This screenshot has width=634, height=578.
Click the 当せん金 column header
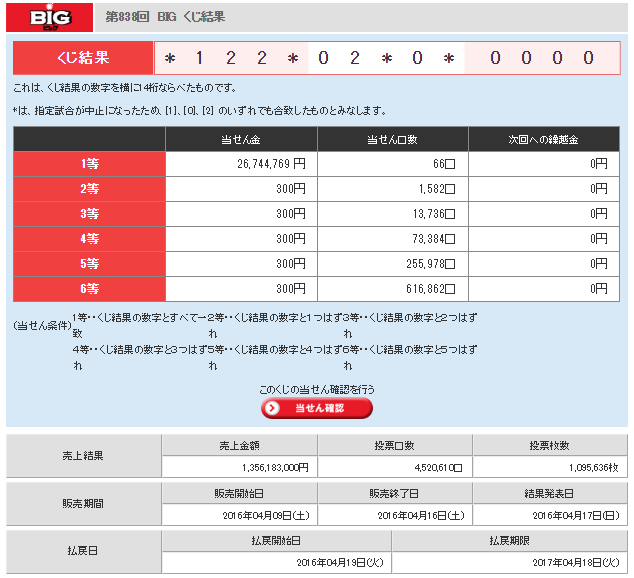point(241,140)
